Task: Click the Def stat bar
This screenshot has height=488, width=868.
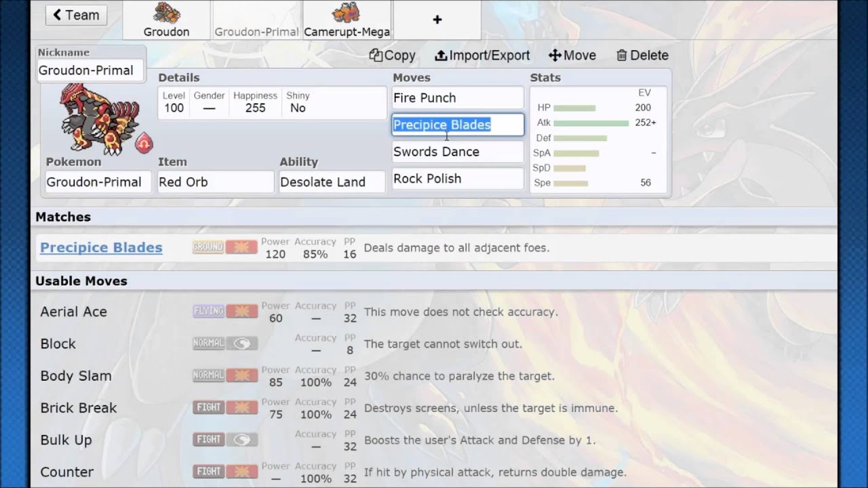Action: pos(580,138)
